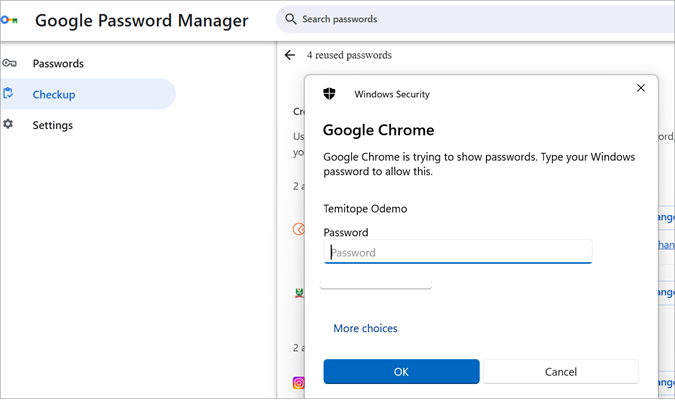Click the Passwords key icon in sidebar
The width and height of the screenshot is (675, 400).
(x=9, y=63)
